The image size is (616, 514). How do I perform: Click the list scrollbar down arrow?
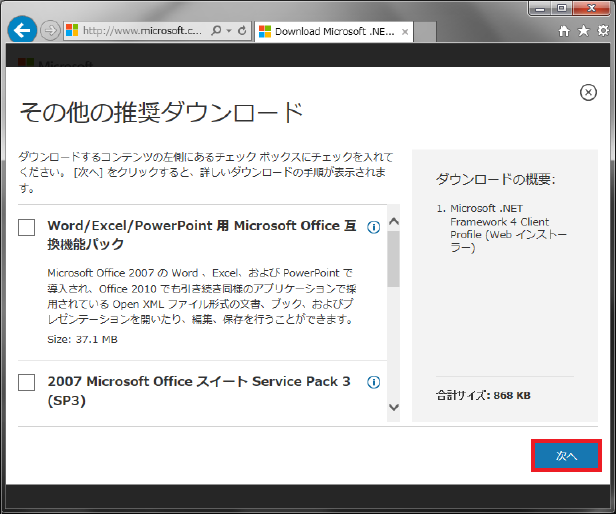click(x=394, y=407)
